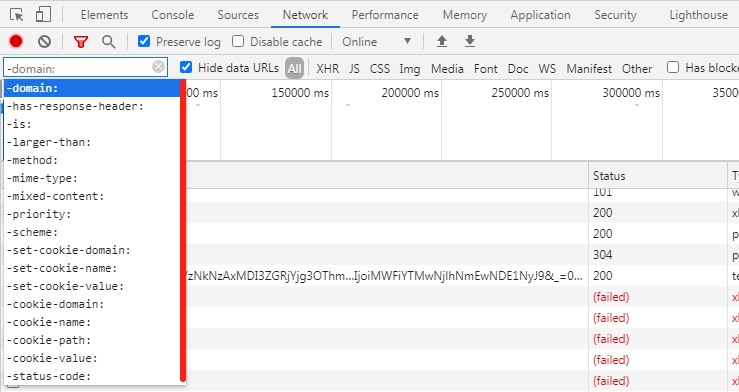
Task: Choose -mime-type: suggestion
Action: point(92,178)
